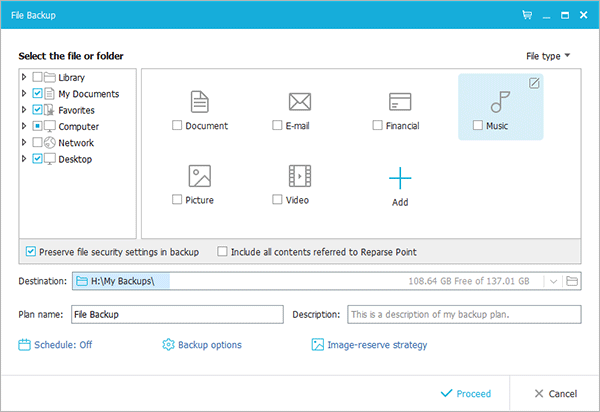Toggle Preserve file security settings checkbox
This screenshot has width=600, height=412.
point(31,251)
